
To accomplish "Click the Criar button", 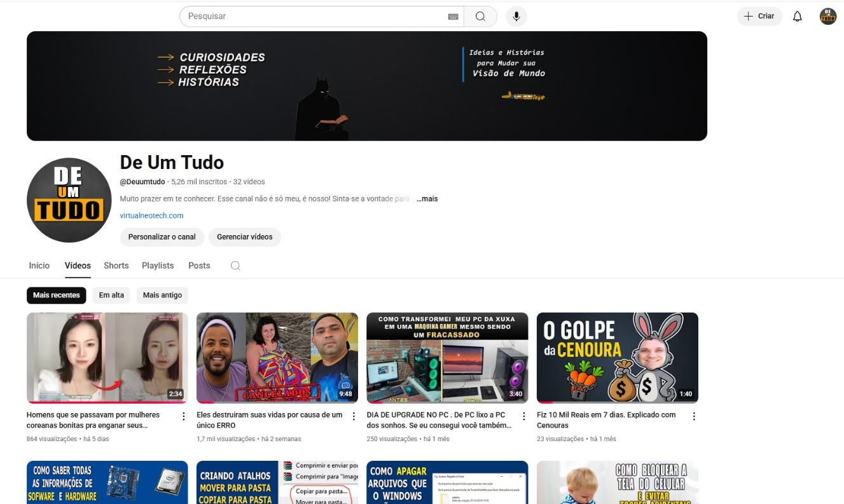I will coord(759,17).
